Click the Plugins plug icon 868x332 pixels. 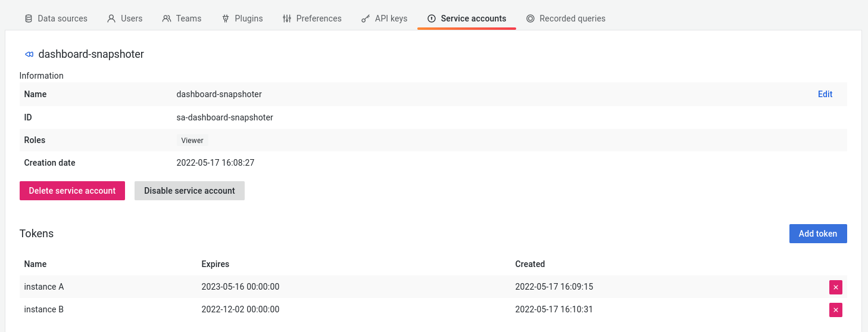tap(226, 18)
